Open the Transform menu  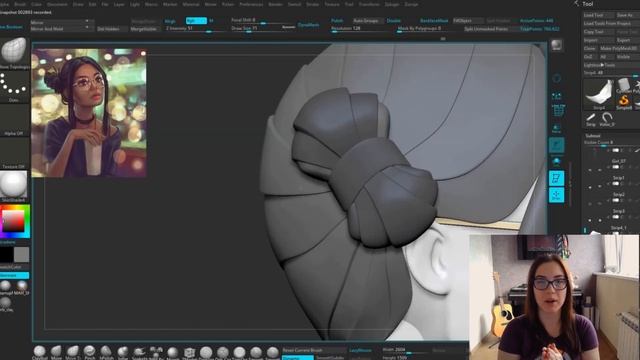[x=369, y=4]
